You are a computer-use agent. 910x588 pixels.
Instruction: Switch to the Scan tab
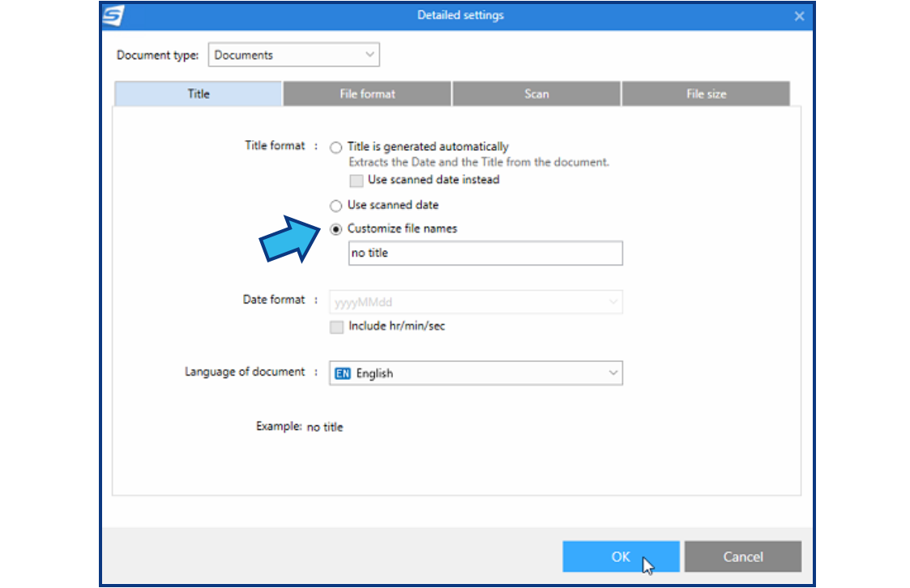point(536,93)
